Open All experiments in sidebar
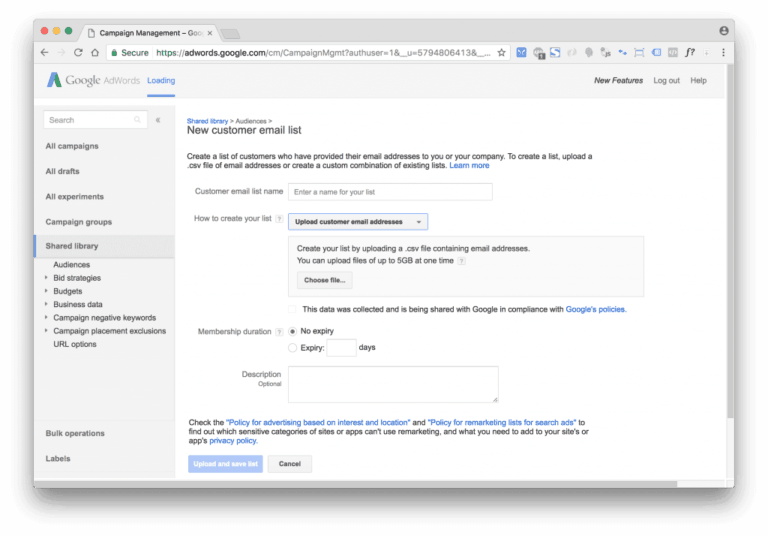The width and height of the screenshot is (768, 536). 74,196
